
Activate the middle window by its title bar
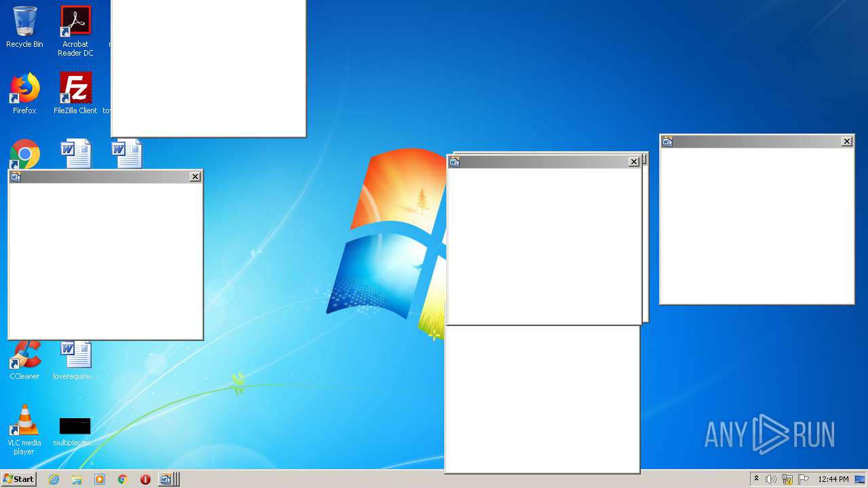[545, 162]
